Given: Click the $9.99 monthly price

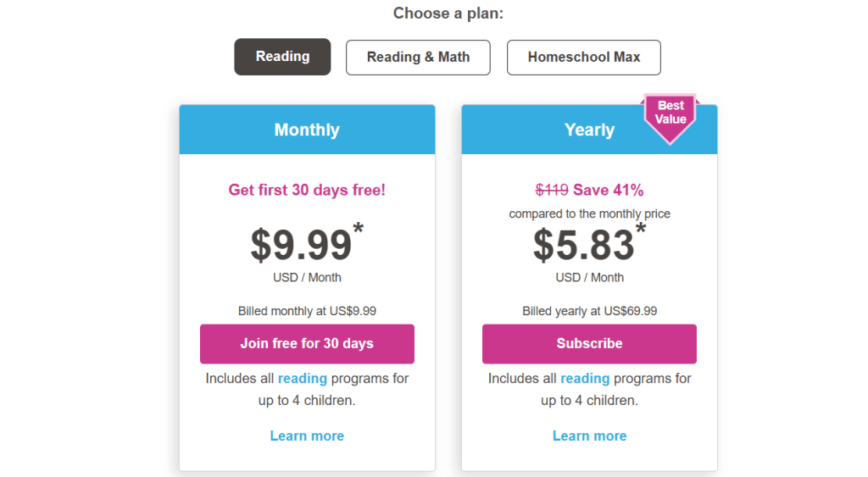Looking at the screenshot, I should 301,245.
